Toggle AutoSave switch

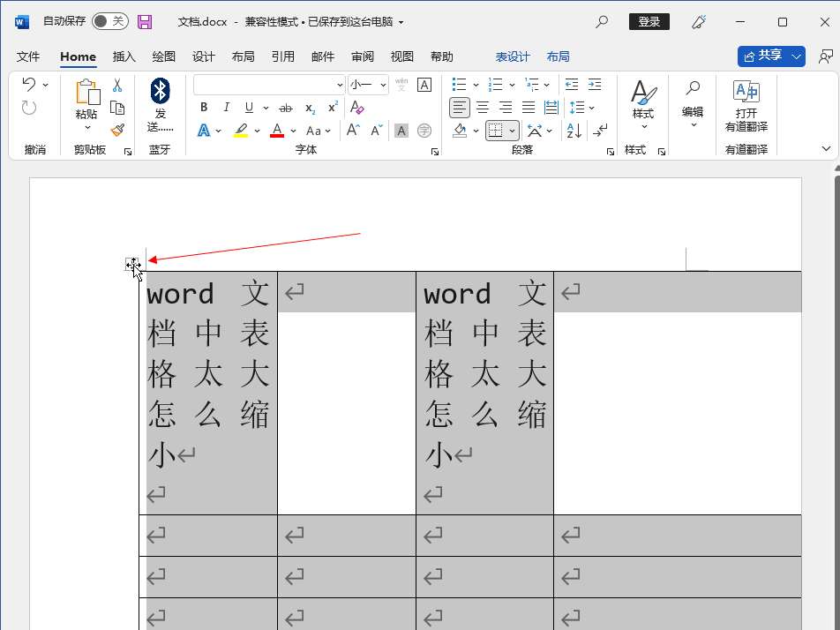coord(109,21)
